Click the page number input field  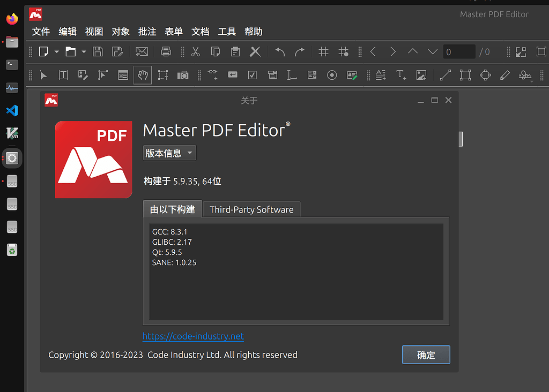click(x=459, y=52)
